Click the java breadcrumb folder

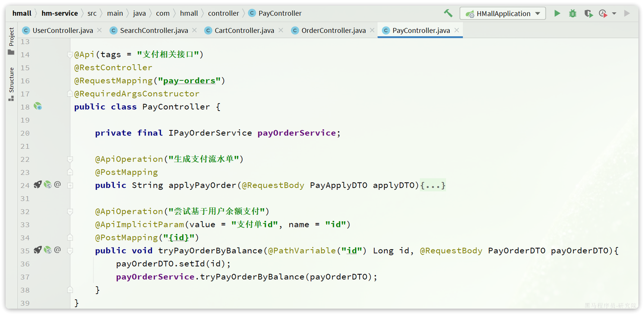pyautogui.click(x=139, y=14)
